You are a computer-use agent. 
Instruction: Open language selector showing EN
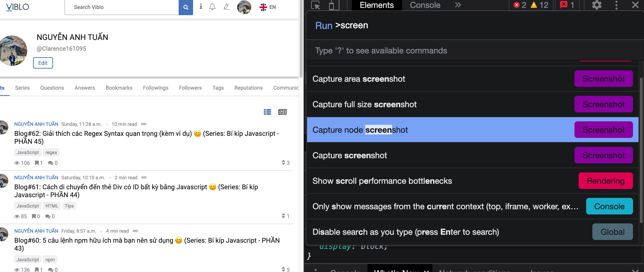pos(268,7)
